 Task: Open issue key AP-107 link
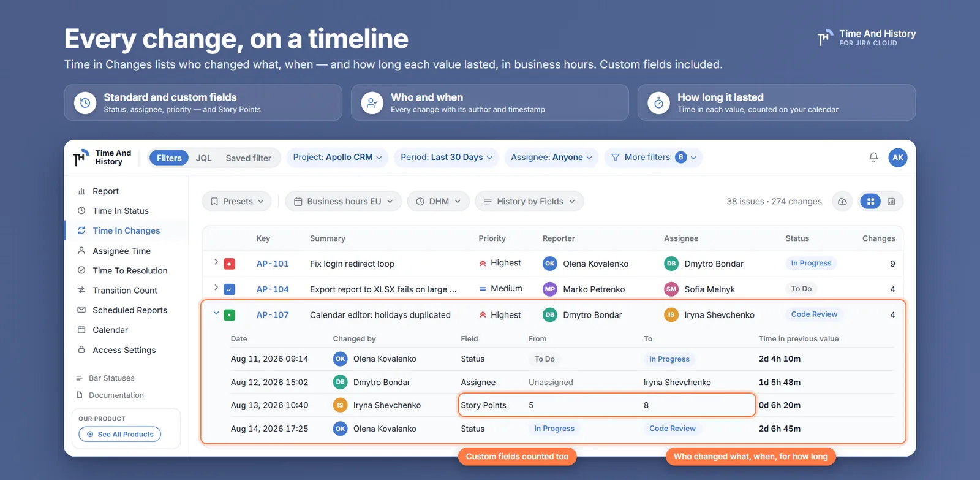click(x=273, y=315)
